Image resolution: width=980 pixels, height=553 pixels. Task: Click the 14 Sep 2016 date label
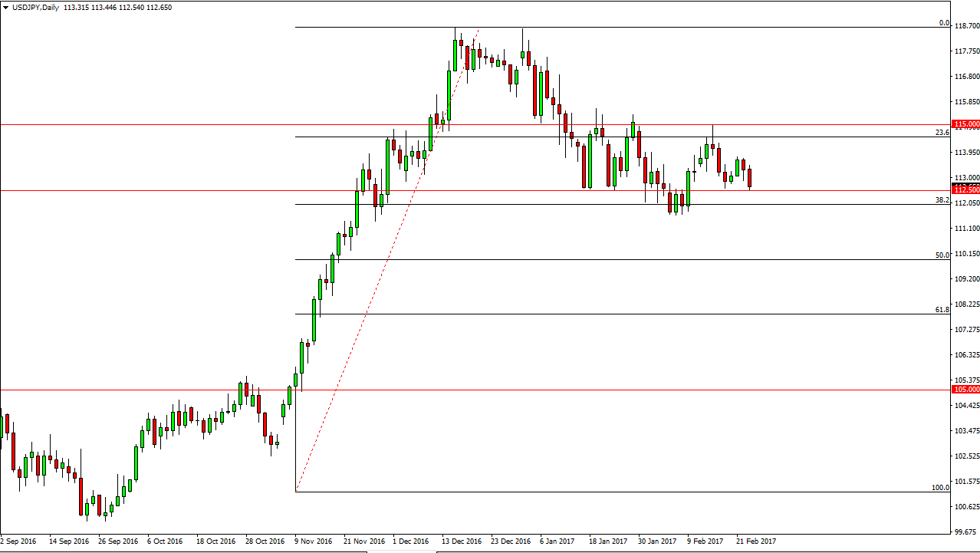tap(68, 541)
